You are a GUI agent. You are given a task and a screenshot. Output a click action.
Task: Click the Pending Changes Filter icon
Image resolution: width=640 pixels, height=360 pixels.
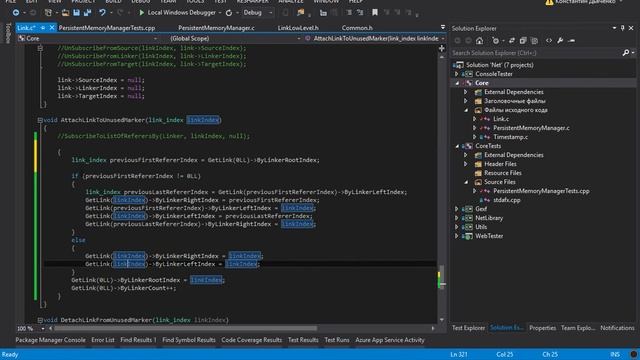496,40
